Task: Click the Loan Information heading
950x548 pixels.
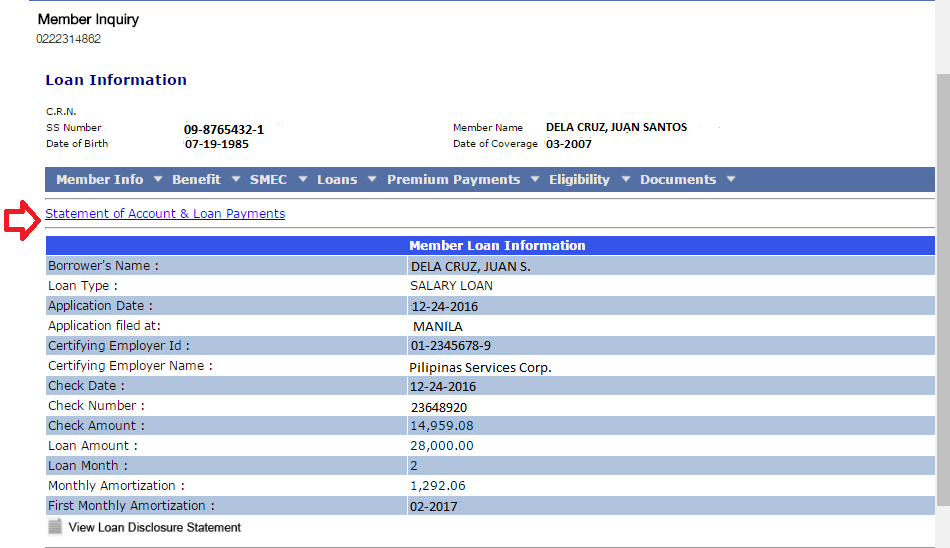Action: coord(116,80)
